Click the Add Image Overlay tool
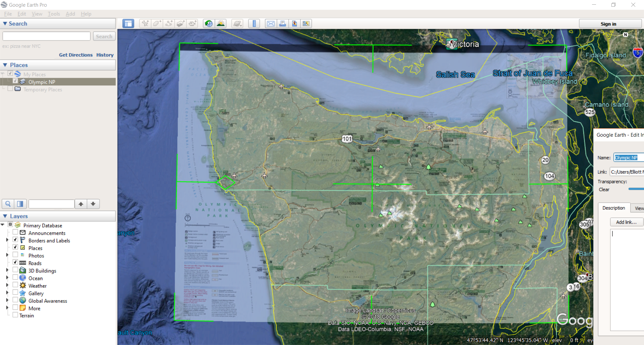644x345 pixels. [x=180, y=23]
